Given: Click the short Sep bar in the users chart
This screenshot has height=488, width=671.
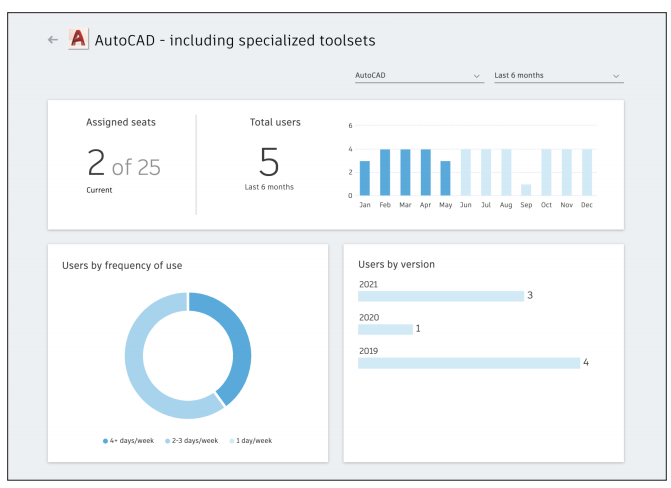Looking at the screenshot, I should [526, 190].
